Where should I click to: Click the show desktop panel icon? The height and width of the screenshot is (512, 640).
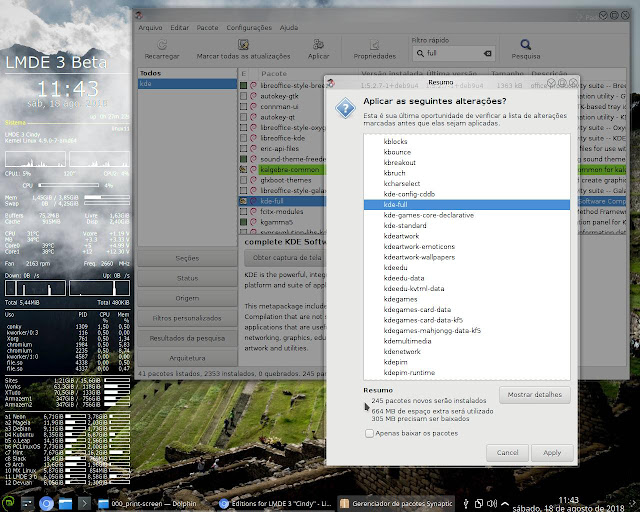pyautogui.click(x=27, y=504)
